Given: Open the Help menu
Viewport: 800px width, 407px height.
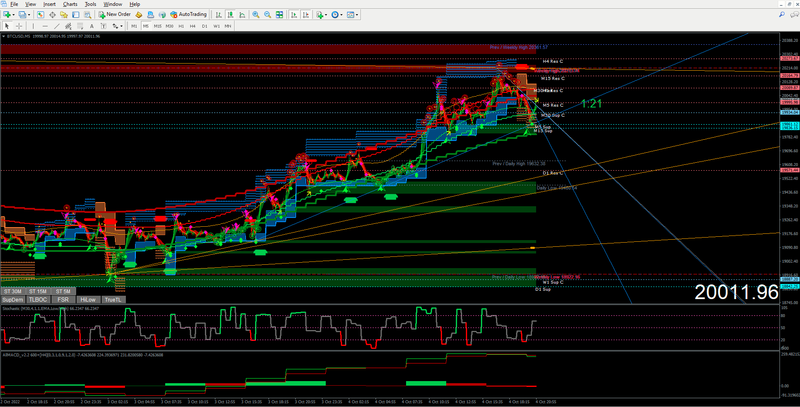Looking at the screenshot, I should (x=135, y=4).
